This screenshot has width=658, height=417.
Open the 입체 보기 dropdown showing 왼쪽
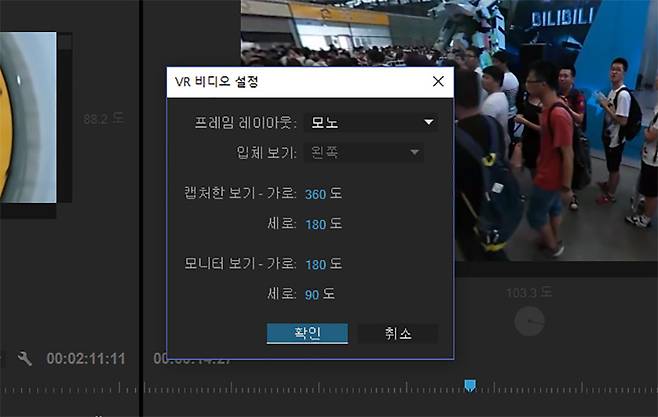coord(364,152)
